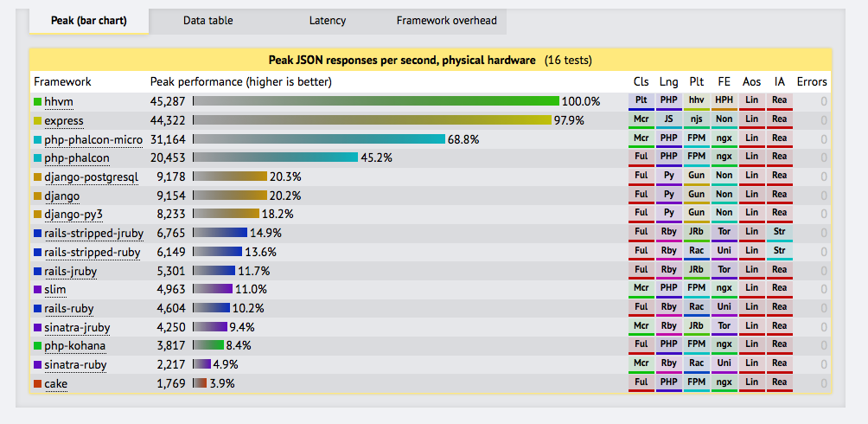Click the PHP language tag in slim row
Screen dimensions: 868x424
(x=668, y=289)
